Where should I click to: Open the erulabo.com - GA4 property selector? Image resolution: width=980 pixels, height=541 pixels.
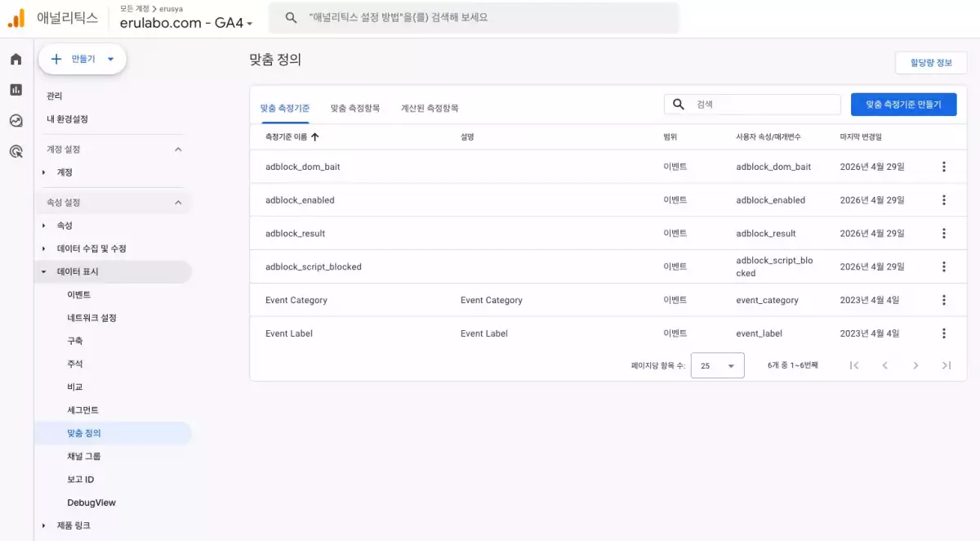click(186, 23)
